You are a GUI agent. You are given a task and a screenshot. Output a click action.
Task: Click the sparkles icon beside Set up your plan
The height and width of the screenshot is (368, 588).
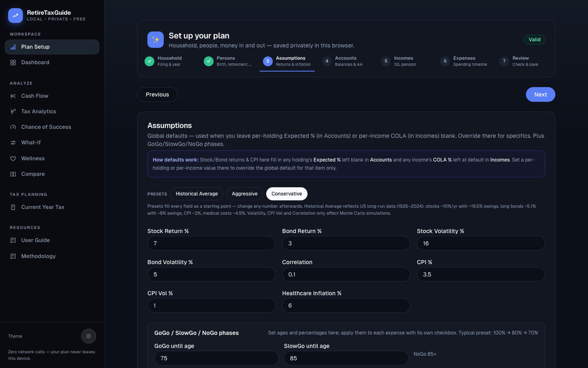pyautogui.click(x=156, y=40)
